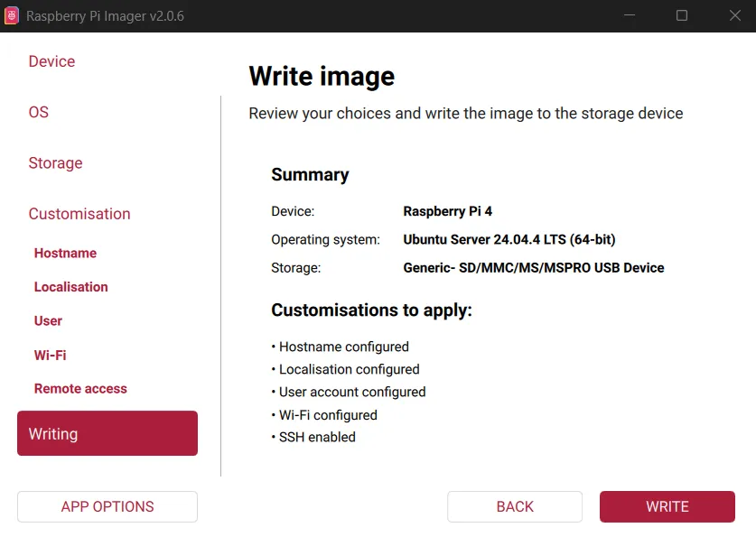Screen dimensions: 756x537
Task: Close the Raspberry Pi Imager window
Action: click(734, 15)
